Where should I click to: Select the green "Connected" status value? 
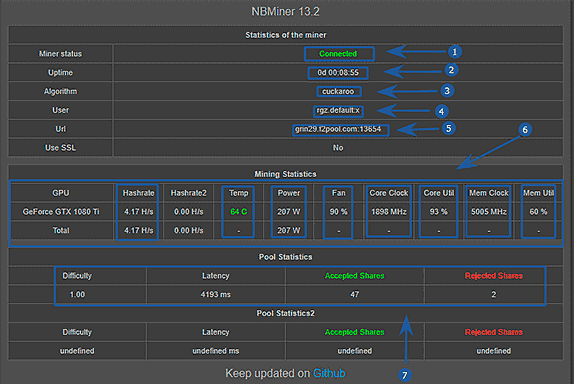338,54
